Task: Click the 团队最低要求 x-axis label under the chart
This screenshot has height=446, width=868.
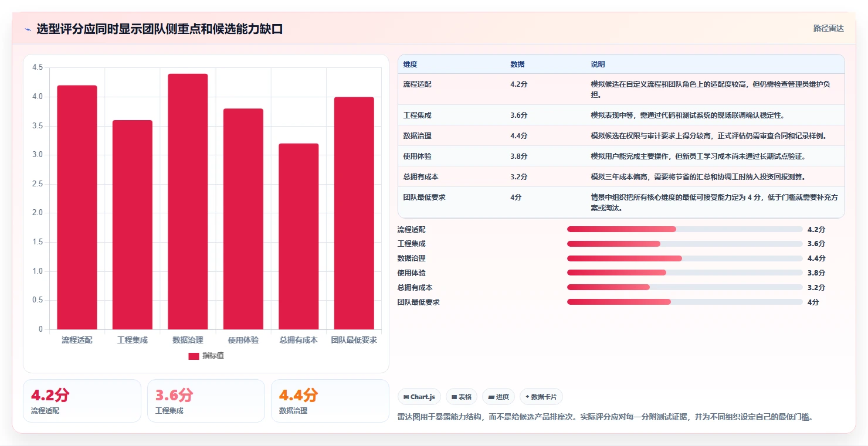Action: pyautogui.click(x=354, y=340)
